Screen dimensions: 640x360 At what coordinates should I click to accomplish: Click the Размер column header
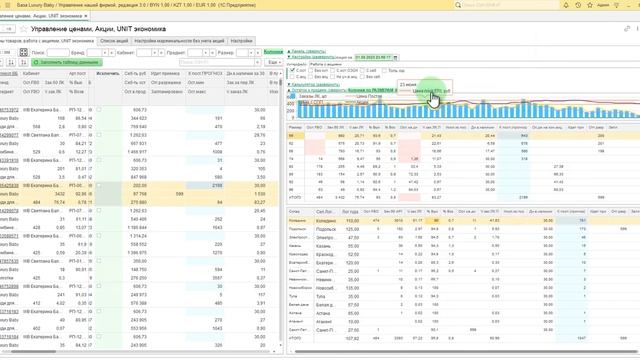pyautogui.click(x=296, y=128)
